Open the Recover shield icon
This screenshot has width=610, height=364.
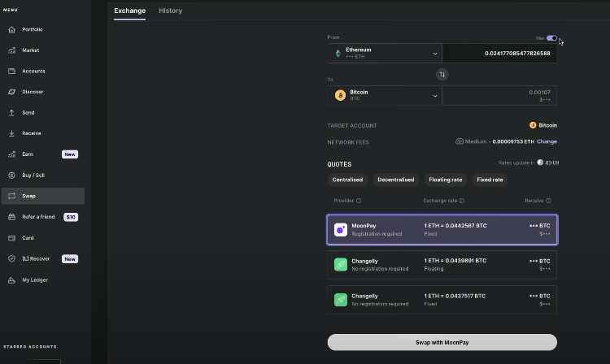(x=11, y=258)
